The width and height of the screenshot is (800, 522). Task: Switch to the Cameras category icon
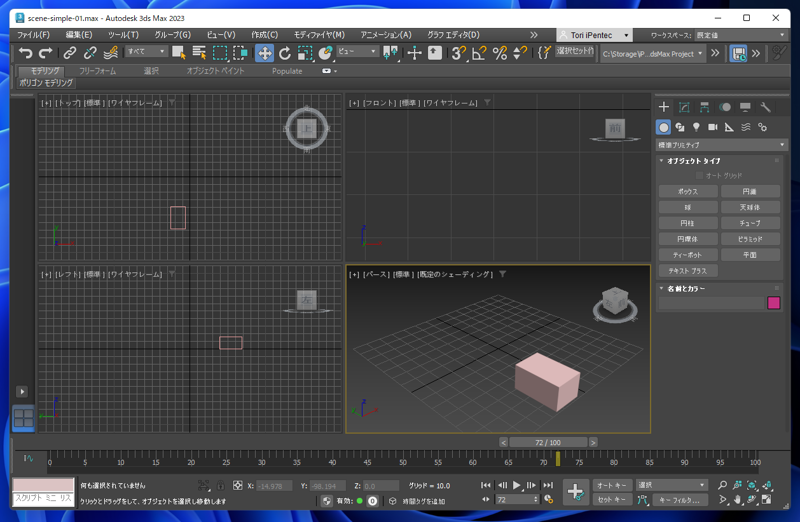(713, 127)
